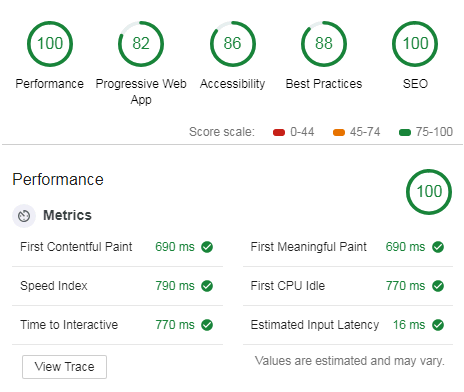Click the Performance score gauge showing 100
This screenshot has height=392, width=464.
pos(50,44)
